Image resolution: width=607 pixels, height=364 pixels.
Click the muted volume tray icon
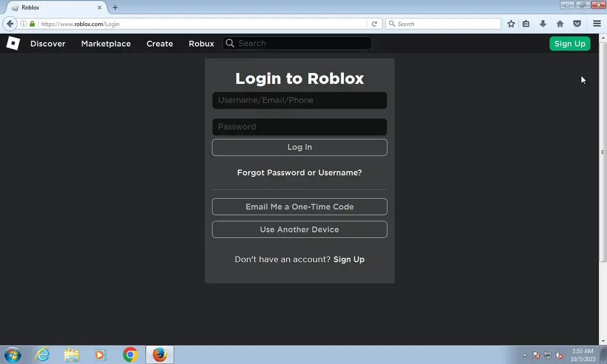click(x=559, y=355)
